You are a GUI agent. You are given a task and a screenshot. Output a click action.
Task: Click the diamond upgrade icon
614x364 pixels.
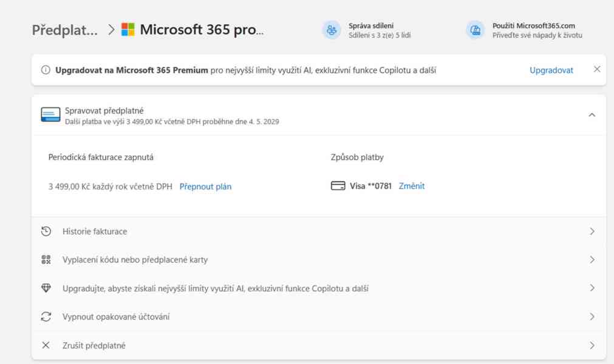(x=46, y=288)
